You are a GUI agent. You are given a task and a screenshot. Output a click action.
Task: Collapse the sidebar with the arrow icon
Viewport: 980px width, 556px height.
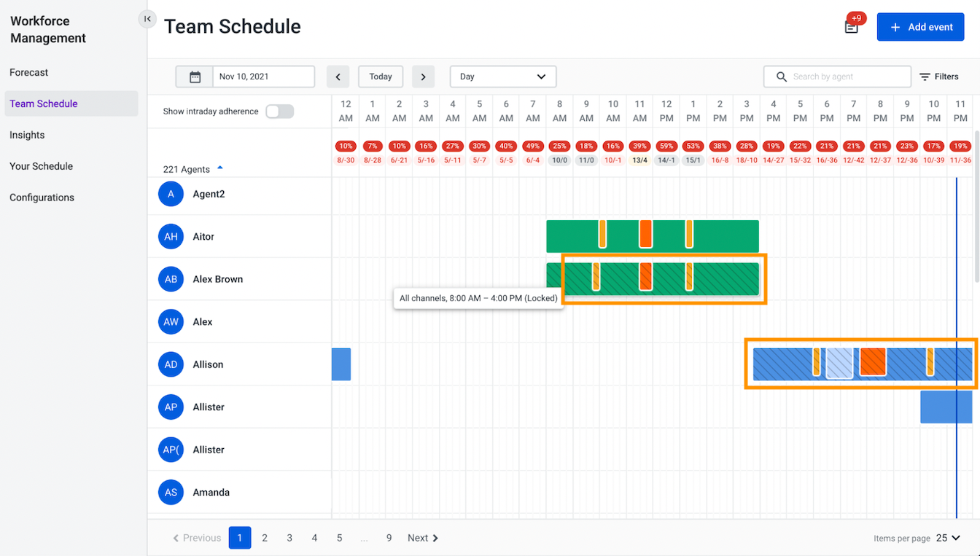point(147,19)
